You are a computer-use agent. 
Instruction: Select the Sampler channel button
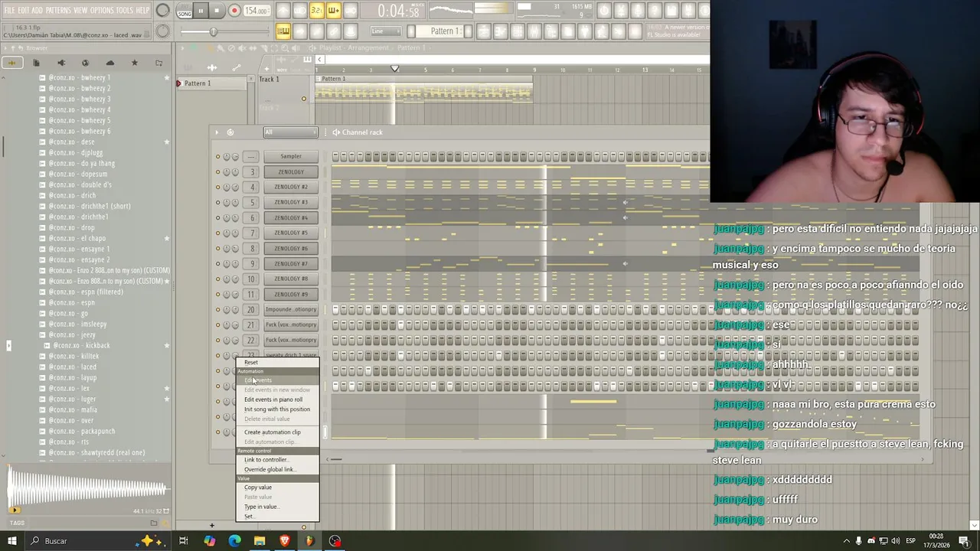pos(291,156)
